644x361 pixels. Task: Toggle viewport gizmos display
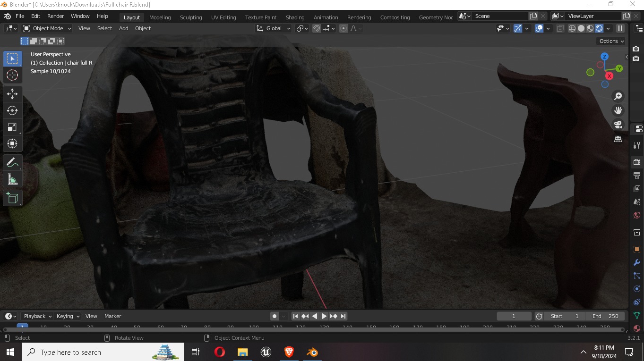[x=518, y=28]
